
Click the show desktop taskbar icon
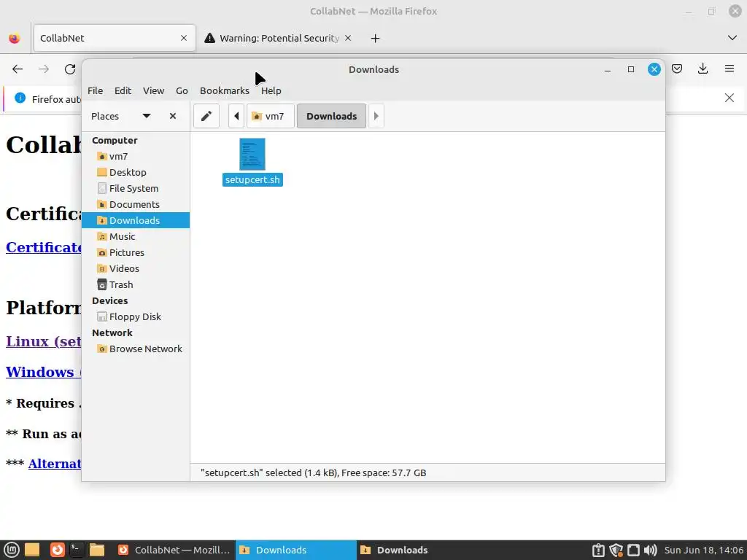32,550
